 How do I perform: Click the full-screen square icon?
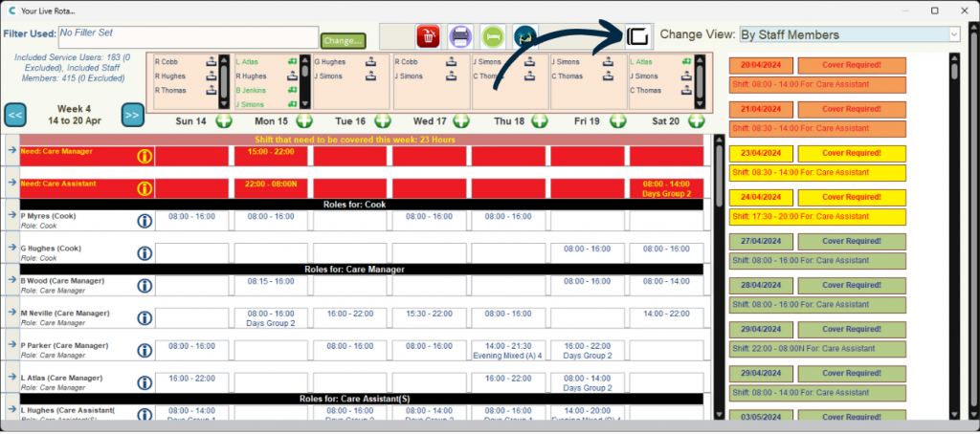click(x=637, y=37)
